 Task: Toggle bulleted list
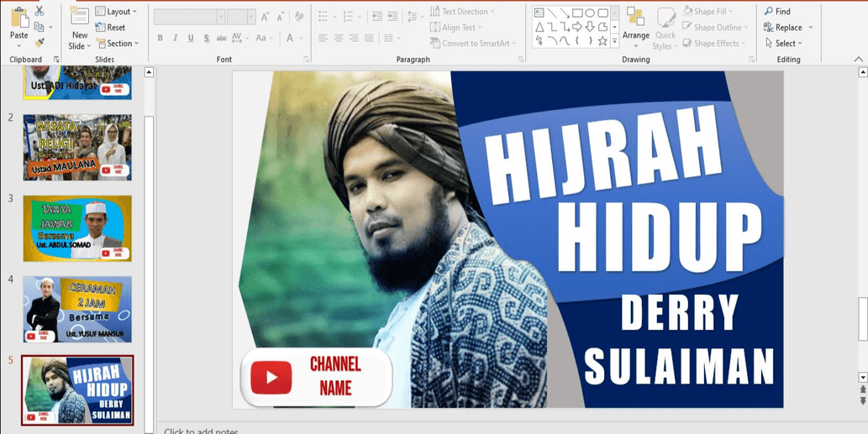coord(325,17)
